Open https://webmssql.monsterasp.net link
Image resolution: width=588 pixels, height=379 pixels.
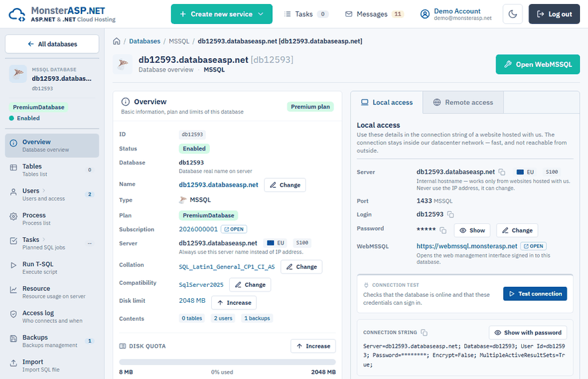[467, 246]
